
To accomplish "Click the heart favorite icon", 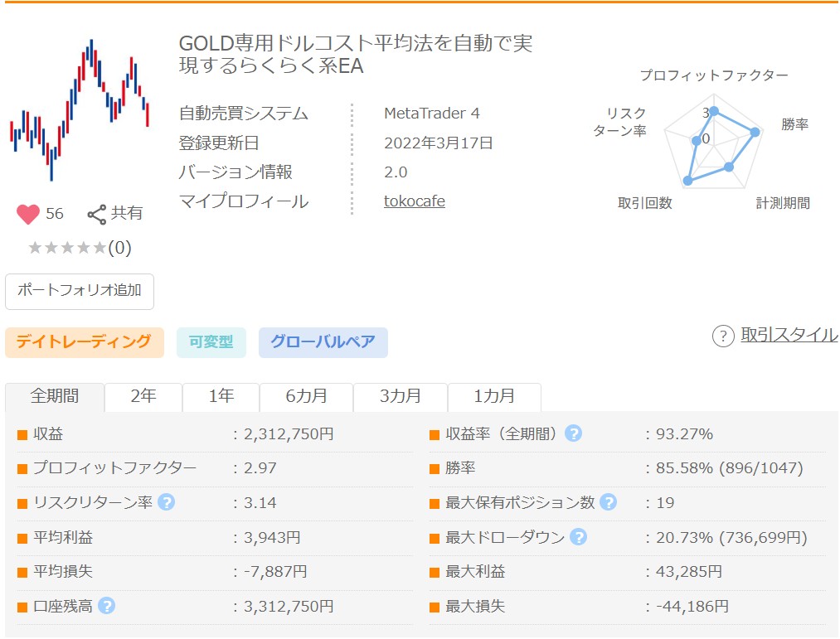I will point(28,214).
